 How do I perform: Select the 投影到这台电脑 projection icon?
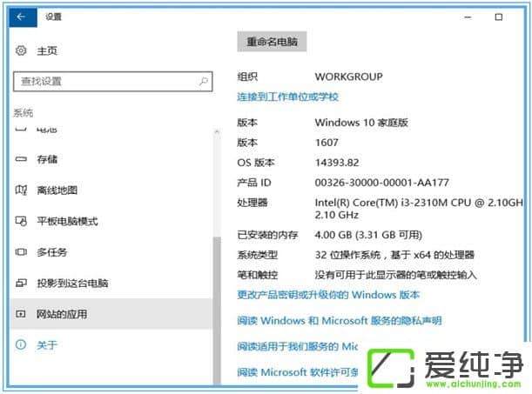point(21,283)
